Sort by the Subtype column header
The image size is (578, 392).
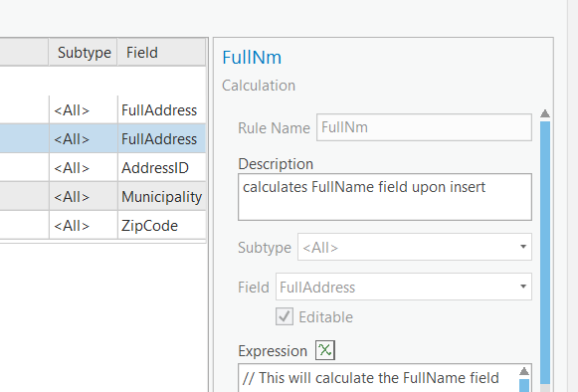point(84,53)
